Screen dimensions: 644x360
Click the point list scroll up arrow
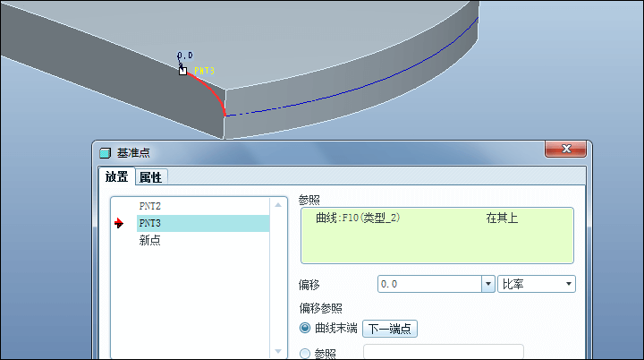278,205
